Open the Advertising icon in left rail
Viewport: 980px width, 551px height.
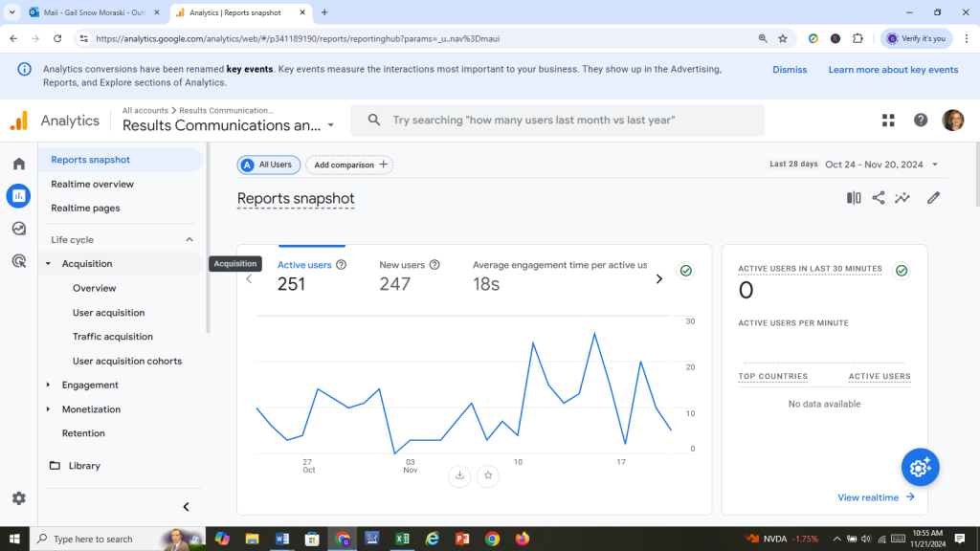pyautogui.click(x=19, y=261)
